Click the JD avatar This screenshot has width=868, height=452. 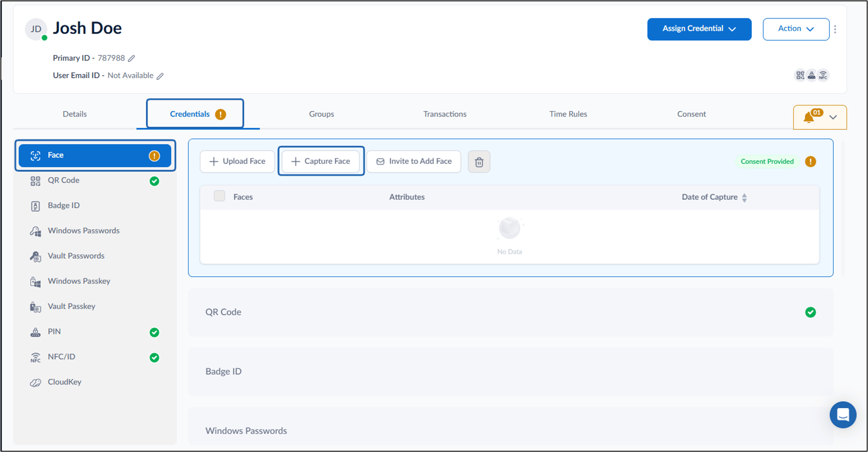[x=36, y=29]
